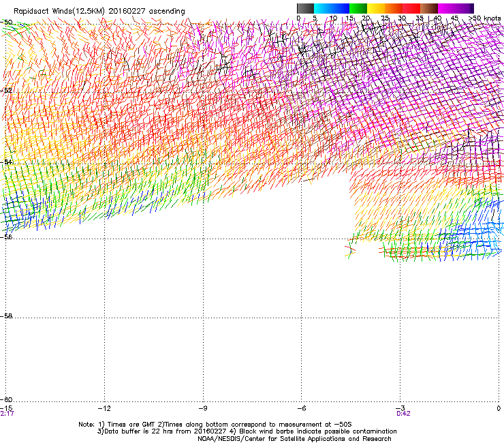Click the gray 0-5 knots legend swatch

(x=305, y=8)
